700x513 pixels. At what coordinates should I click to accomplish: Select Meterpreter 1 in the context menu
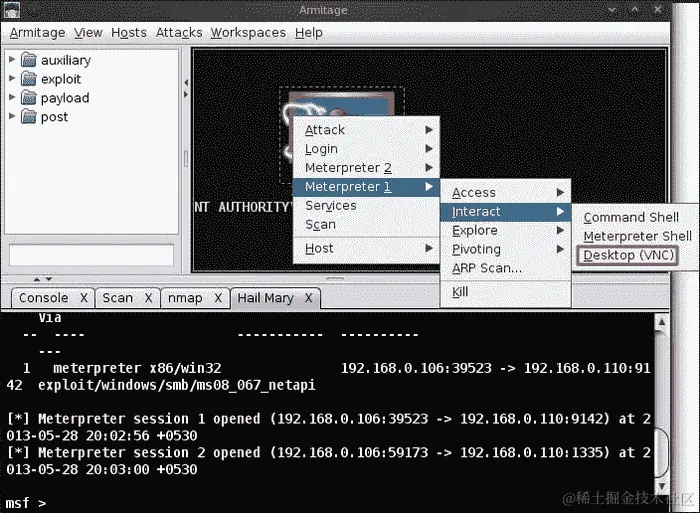tap(366, 187)
